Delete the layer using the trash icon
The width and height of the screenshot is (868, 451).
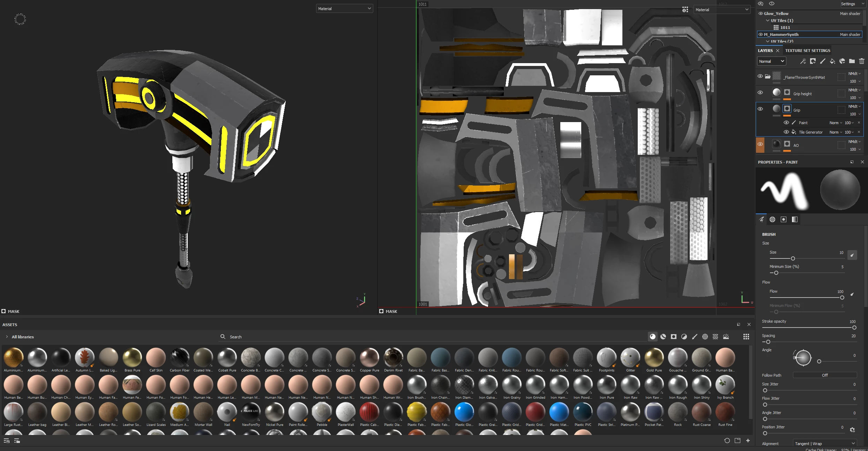click(x=862, y=61)
